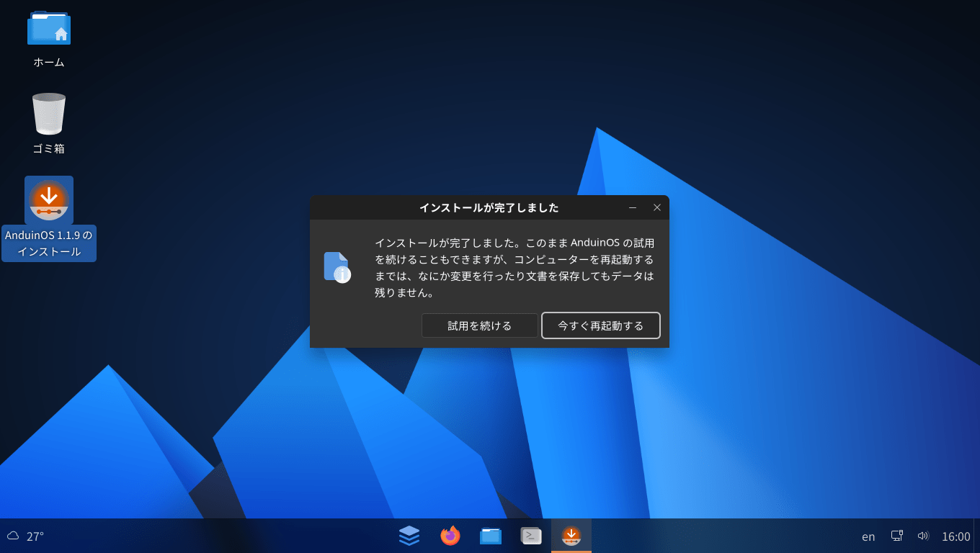
Task: Open the en input language menu
Action: (x=868, y=536)
